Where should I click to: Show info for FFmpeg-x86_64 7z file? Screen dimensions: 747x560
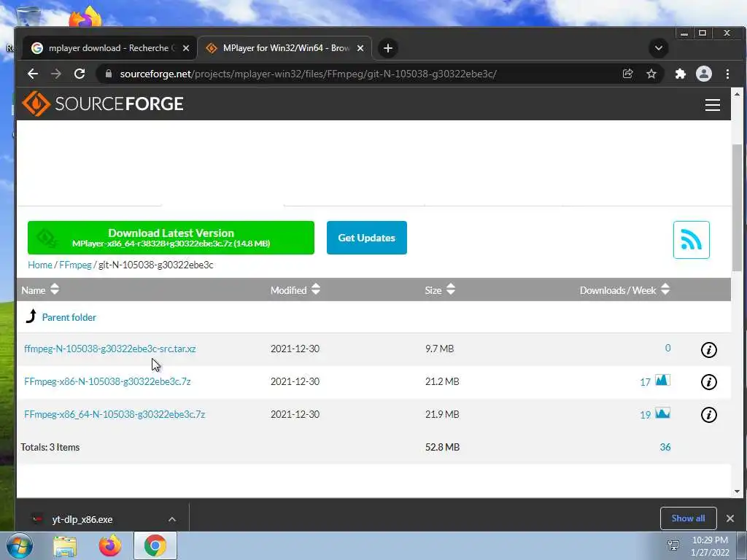[708, 415]
